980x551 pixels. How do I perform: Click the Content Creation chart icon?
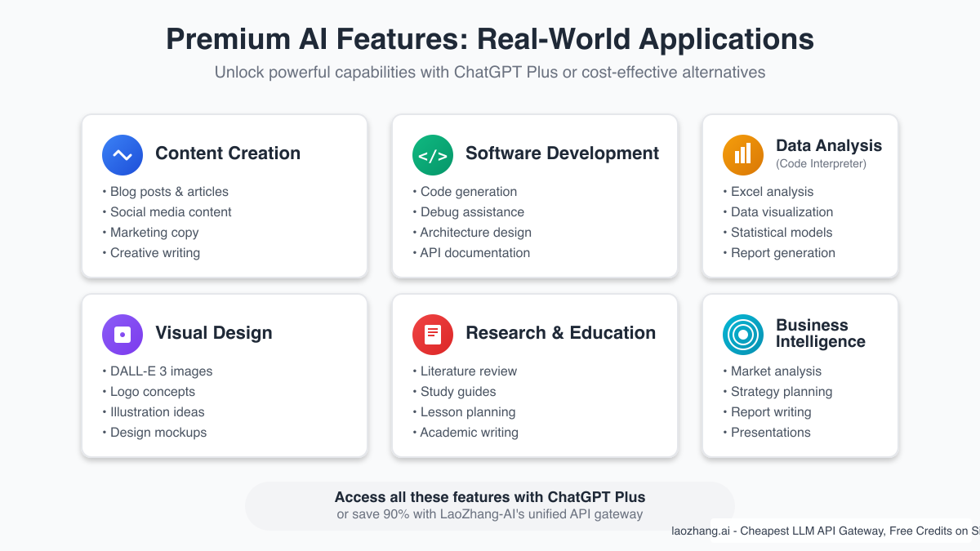click(122, 155)
